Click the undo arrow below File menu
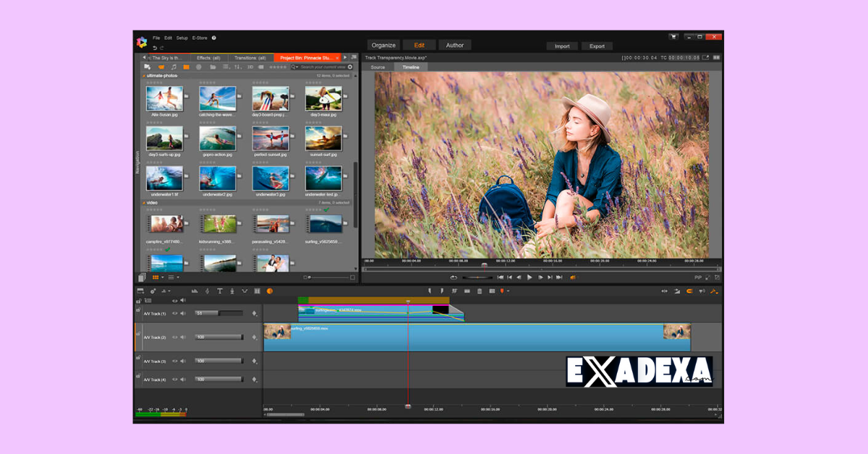Viewport: 868px width, 454px height. [154, 48]
